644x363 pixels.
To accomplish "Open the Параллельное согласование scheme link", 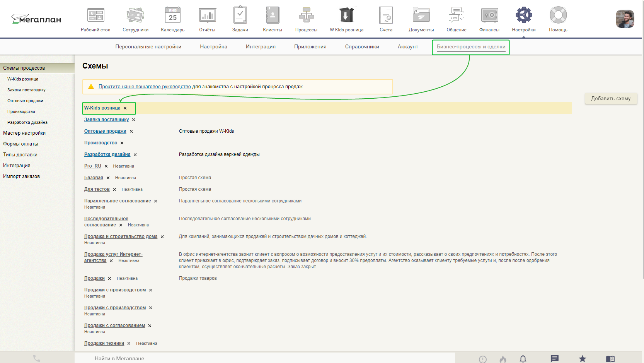I will (x=118, y=201).
